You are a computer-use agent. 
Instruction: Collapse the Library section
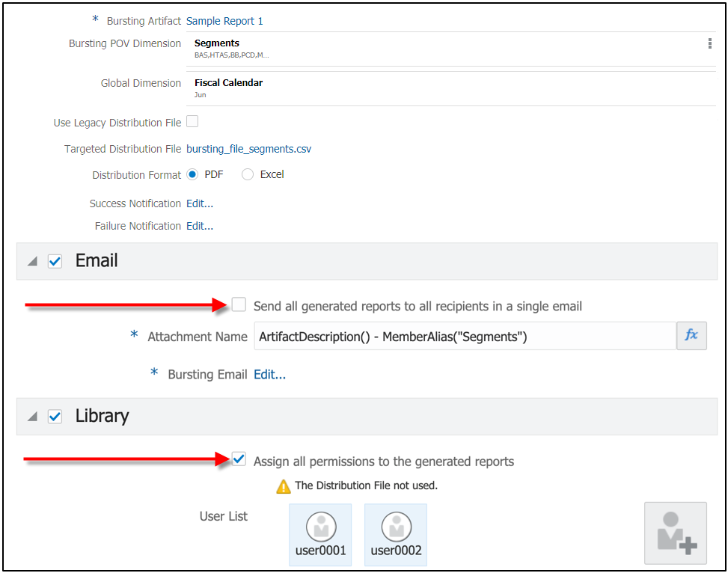click(33, 417)
